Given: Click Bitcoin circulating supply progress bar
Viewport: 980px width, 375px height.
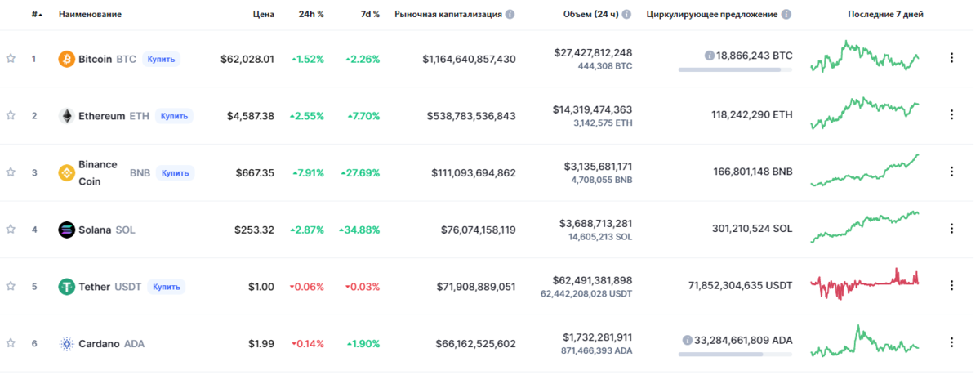Looking at the screenshot, I should pos(735,69).
